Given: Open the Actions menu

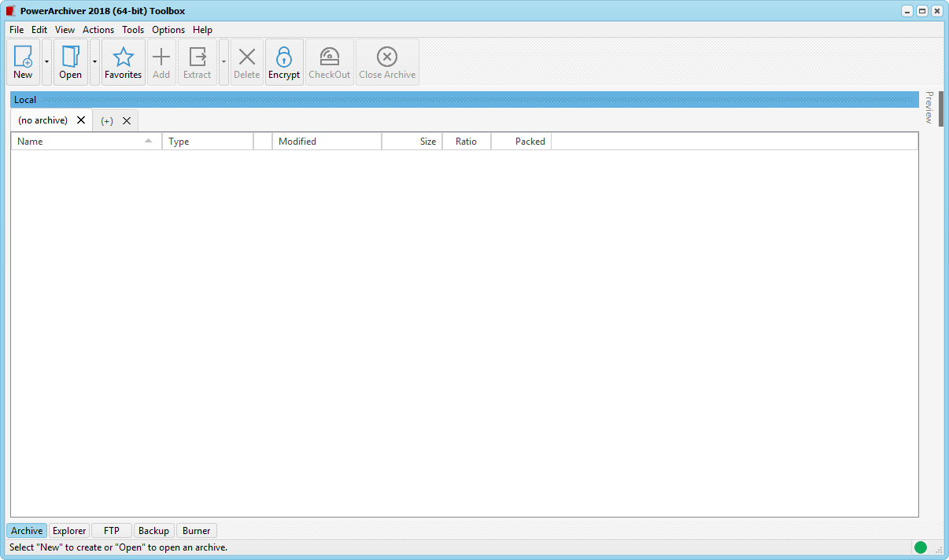Looking at the screenshot, I should tap(98, 30).
